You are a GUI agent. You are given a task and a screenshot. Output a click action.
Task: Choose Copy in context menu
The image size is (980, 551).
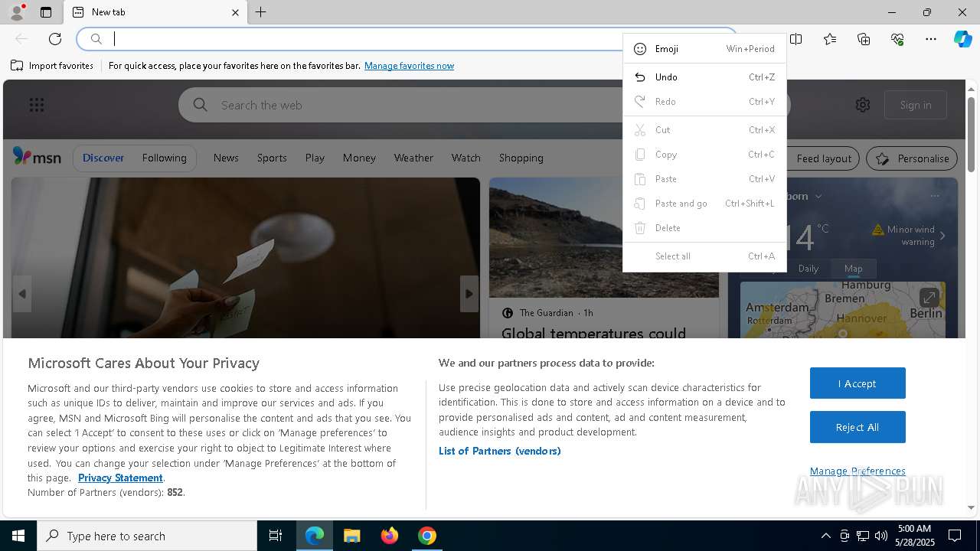[x=704, y=154]
